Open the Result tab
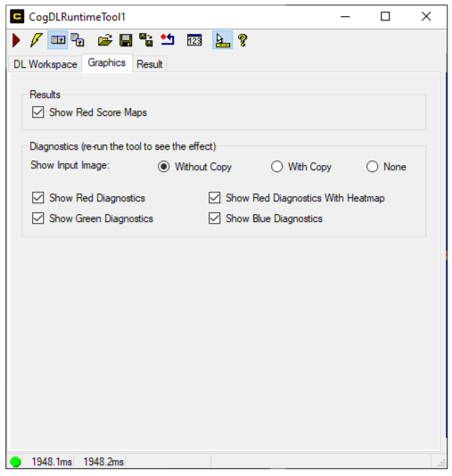452x476 pixels. (150, 64)
